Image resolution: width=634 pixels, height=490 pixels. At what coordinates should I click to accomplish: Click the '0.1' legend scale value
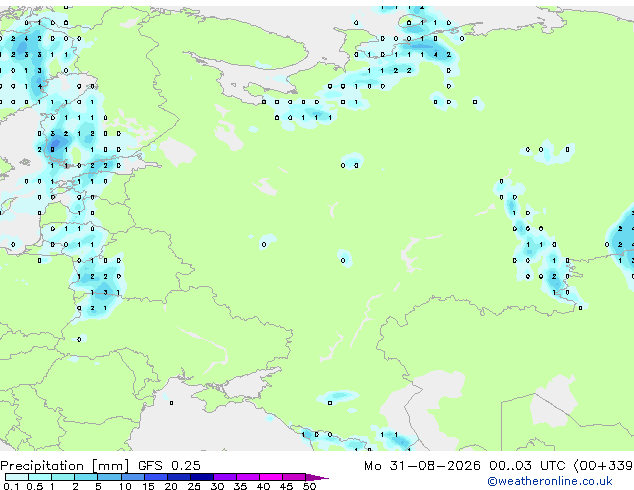[11, 486]
